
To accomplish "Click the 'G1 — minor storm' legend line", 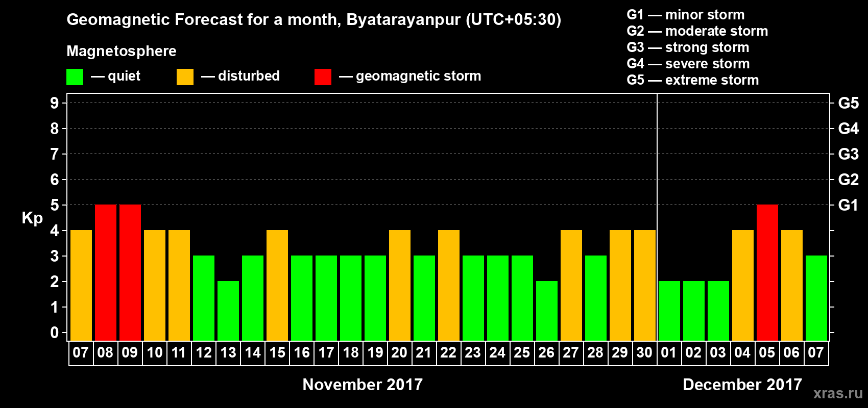I will pos(686,15).
